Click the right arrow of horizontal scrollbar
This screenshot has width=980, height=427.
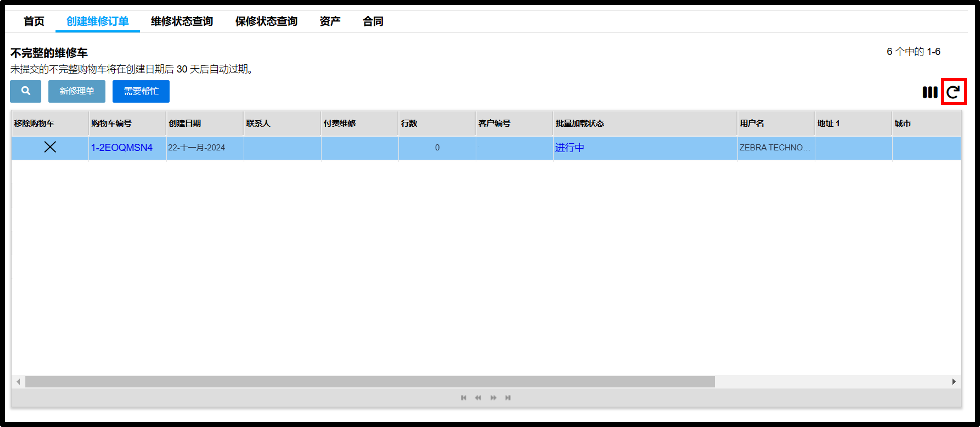[954, 381]
